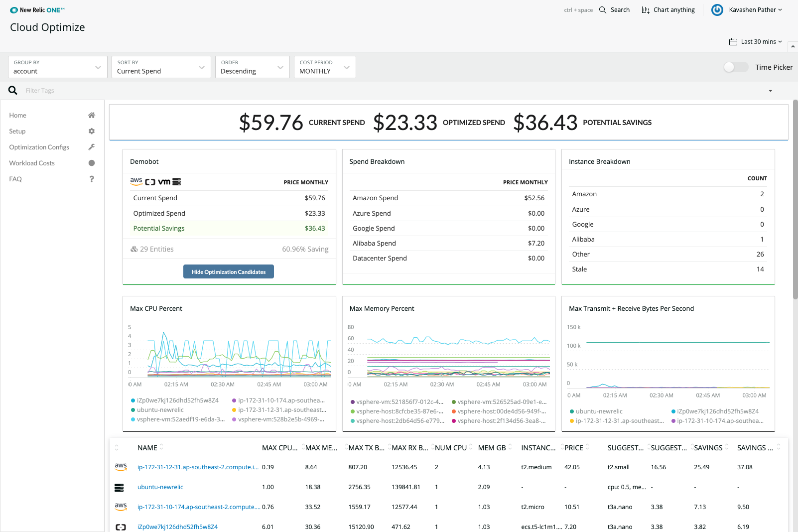Open the Setup sidebar item
Screen dimensions: 798x532
(x=52, y=131)
